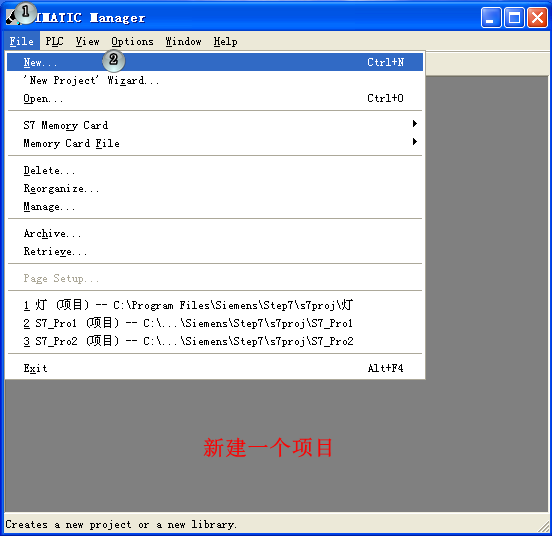
Task: Click Manage... in the File menu
Action: (x=215, y=206)
